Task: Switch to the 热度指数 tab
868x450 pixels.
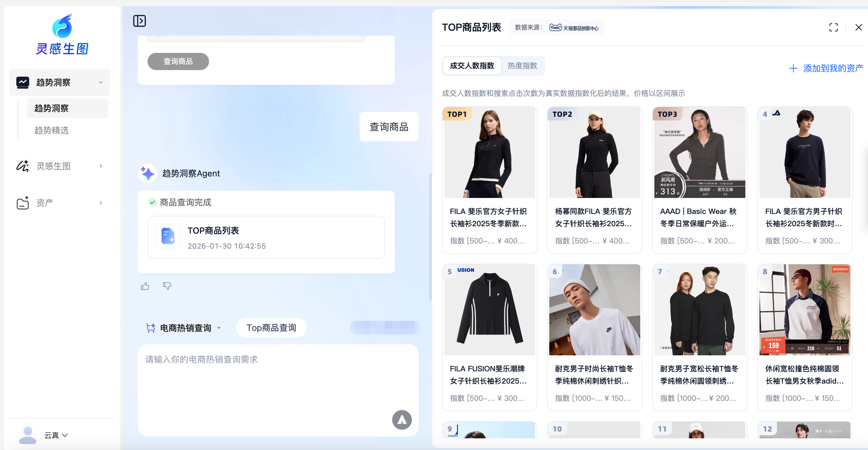Action: 522,66
